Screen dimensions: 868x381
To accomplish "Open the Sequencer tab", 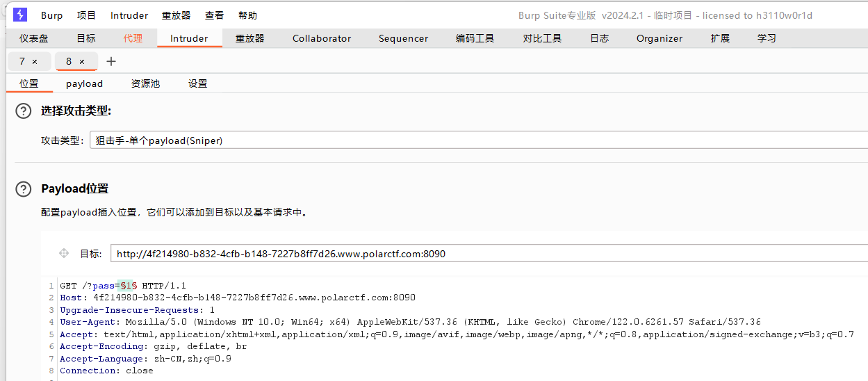I will coord(403,38).
